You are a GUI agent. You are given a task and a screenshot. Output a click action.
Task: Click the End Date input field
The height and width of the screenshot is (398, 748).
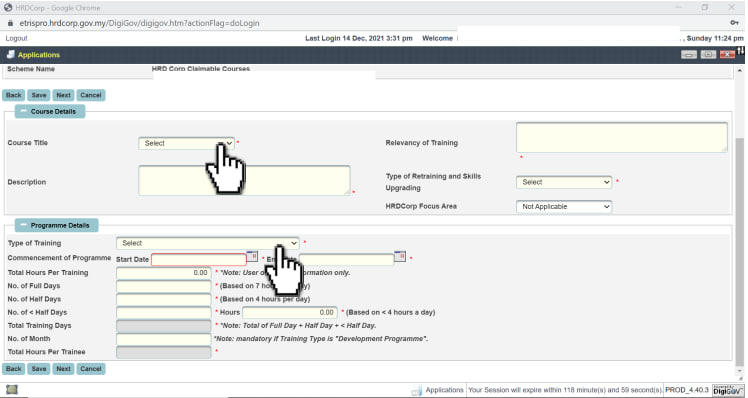(x=347, y=259)
